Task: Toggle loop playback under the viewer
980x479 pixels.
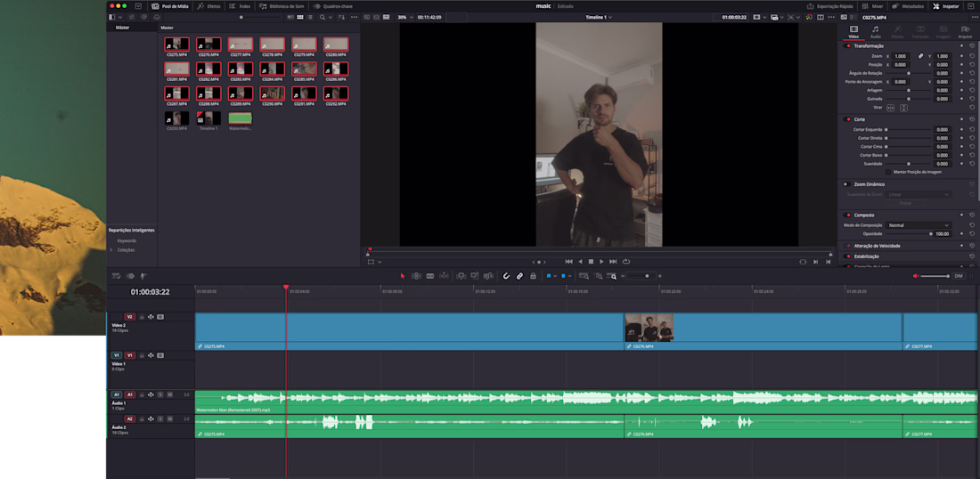Action: tap(626, 262)
